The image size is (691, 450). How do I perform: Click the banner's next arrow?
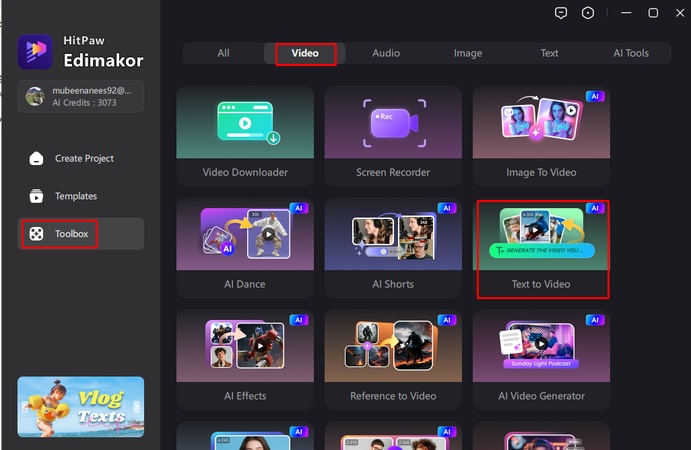137,407
